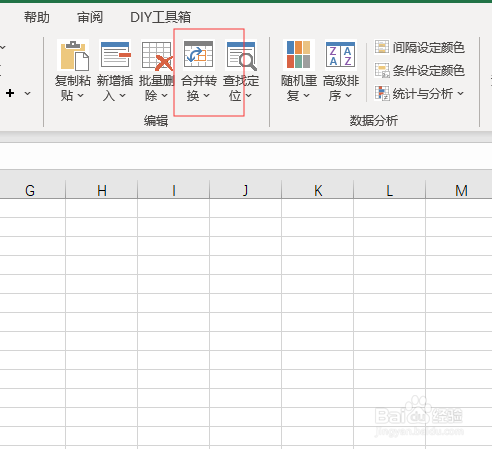Expand the 查找定位 dropdown arrow
The width and height of the screenshot is (492, 449).
[249, 96]
